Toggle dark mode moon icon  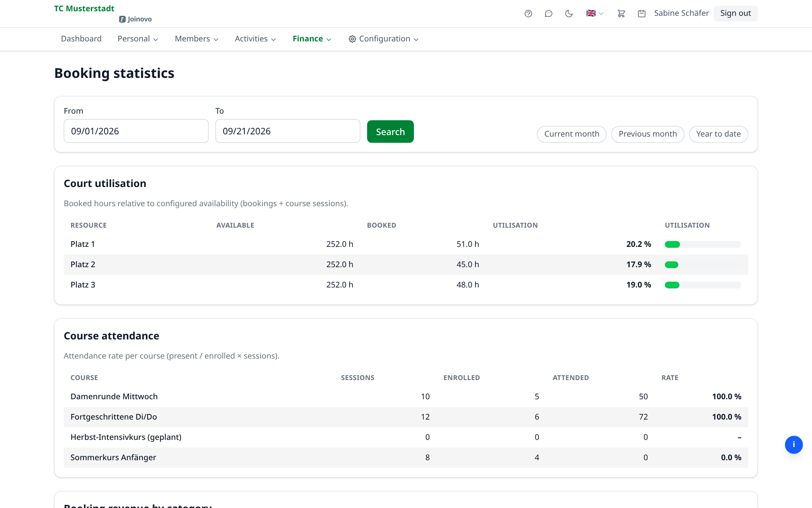pyautogui.click(x=569, y=14)
